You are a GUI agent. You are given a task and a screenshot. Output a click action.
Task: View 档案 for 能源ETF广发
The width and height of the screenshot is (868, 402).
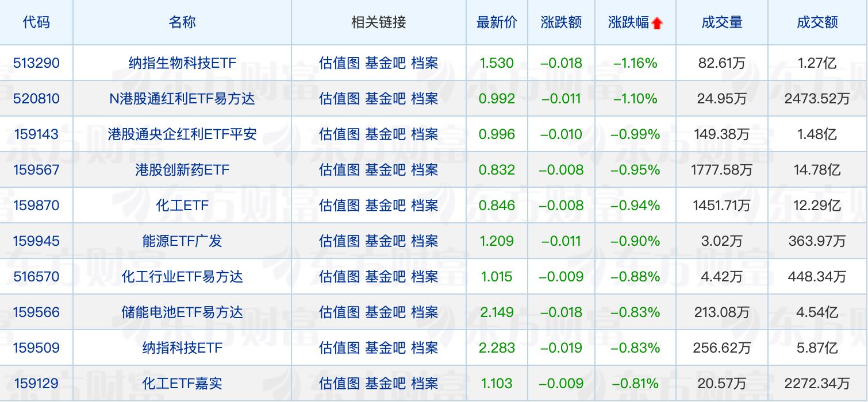424,241
